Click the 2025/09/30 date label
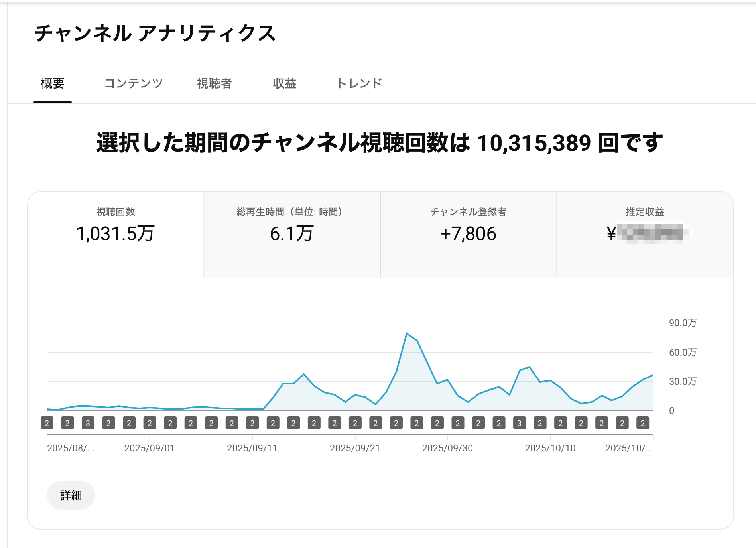 click(447, 448)
